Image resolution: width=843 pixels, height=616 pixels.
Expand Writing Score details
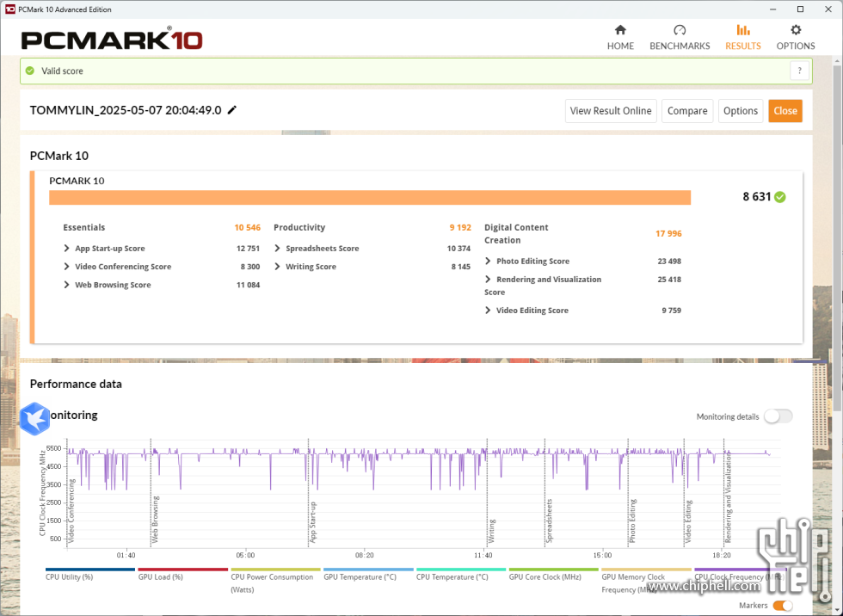pyautogui.click(x=277, y=267)
